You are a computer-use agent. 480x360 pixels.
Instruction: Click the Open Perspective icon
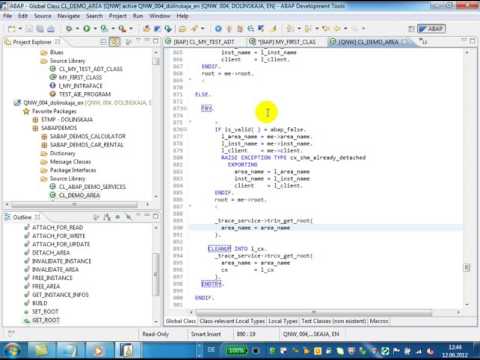click(x=412, y=29)
